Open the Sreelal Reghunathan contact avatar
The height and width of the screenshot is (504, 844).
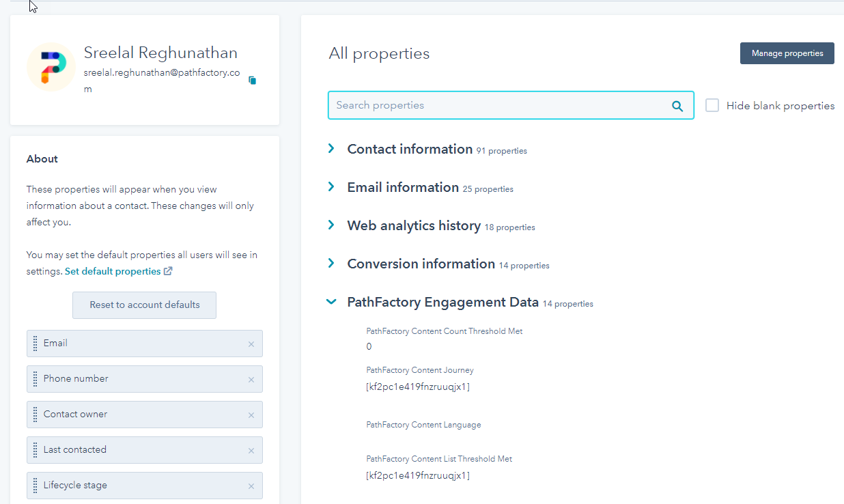click(x=51, y=67)
